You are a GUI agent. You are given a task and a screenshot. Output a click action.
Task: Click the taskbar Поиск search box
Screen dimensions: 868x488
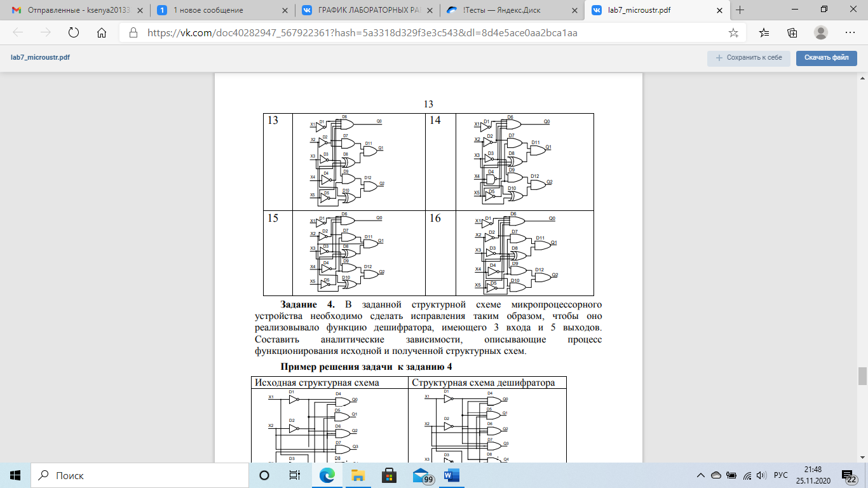click(x=139, y=475)
